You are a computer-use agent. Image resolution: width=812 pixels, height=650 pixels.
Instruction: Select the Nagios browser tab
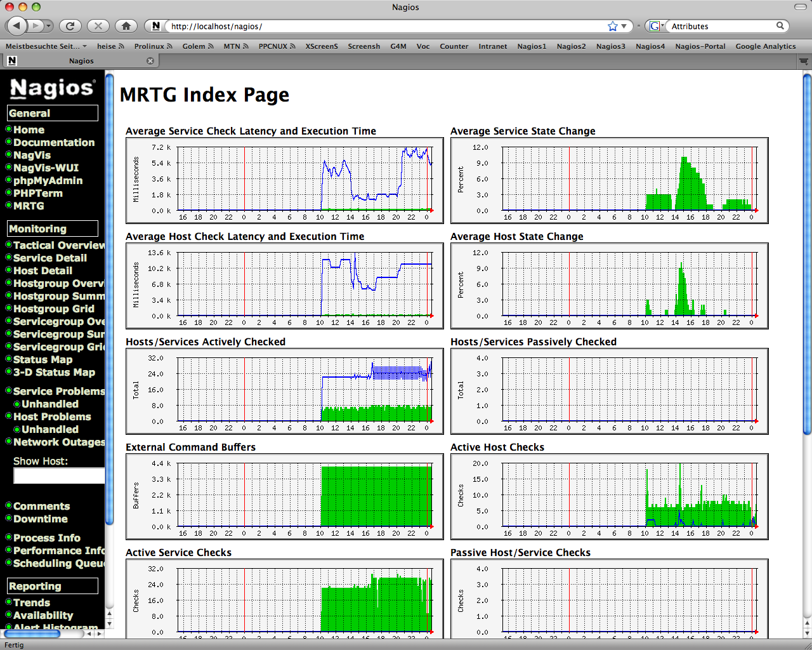pyautogui.click(x=81, y=61)
